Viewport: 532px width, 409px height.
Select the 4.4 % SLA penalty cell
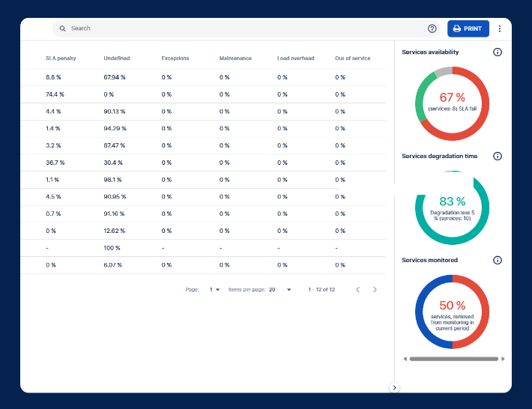point(53,111)
